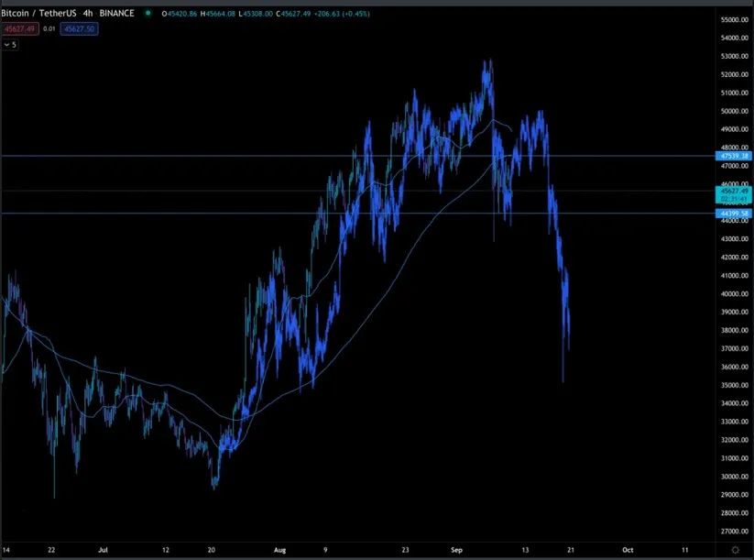This screenshot has width=754, height=560.
Task: Click the indicator value 5 in the legend
Action: coord(16,43)
